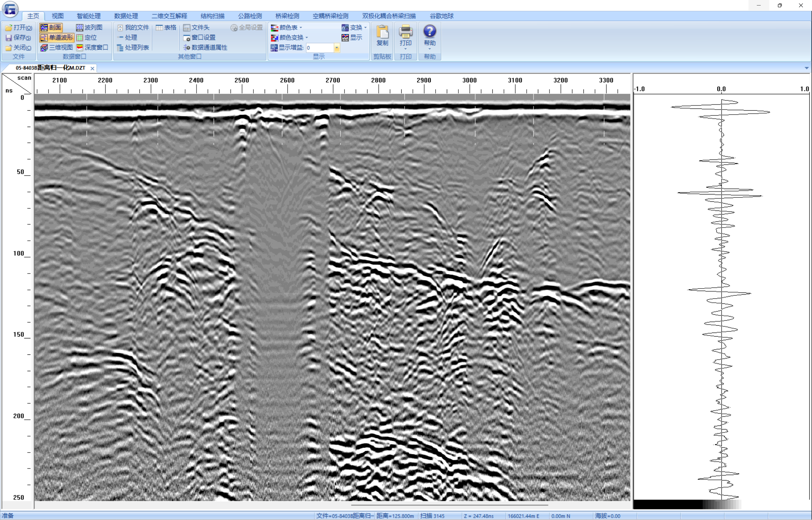Open the 智能处理 ribbon tab

tap(89, 16)
